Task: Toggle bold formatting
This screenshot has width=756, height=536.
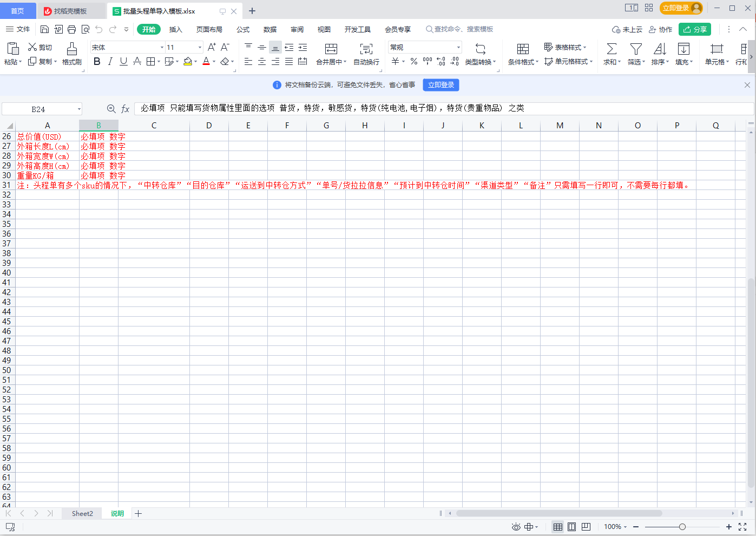Action: tap(97, 62)
